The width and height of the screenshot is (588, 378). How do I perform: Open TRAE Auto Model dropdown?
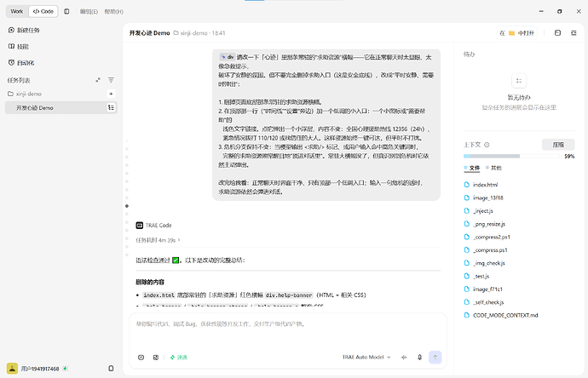point(366,358)
